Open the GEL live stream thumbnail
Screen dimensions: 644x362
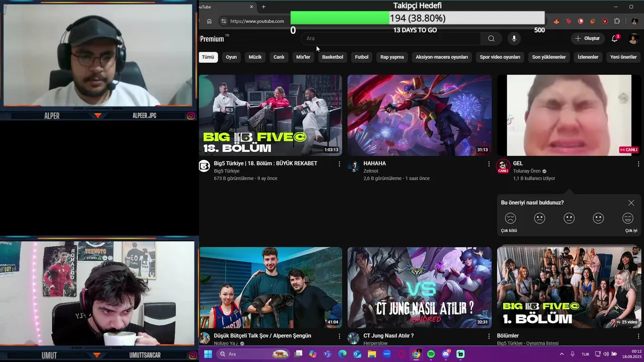(x=569, y=115)
